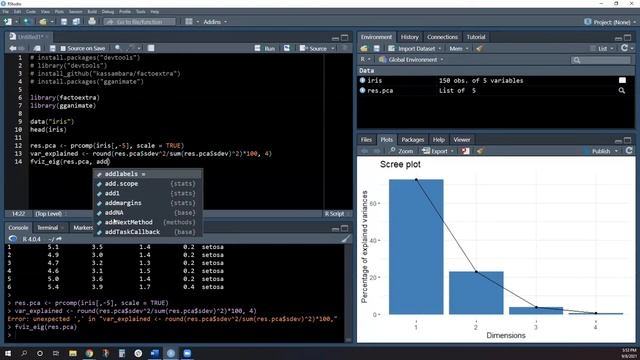
Task: Expand the iris object details
Action: [x=362, y=80]
